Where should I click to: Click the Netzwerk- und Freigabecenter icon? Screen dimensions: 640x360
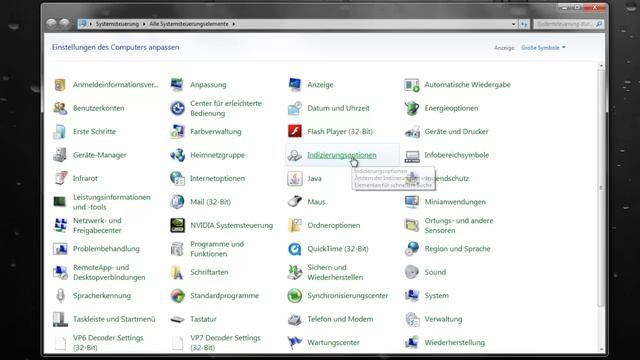point(60,225)
